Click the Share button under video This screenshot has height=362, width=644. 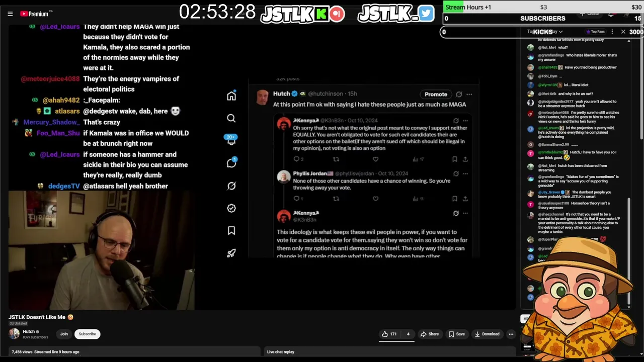coord(430,334)
